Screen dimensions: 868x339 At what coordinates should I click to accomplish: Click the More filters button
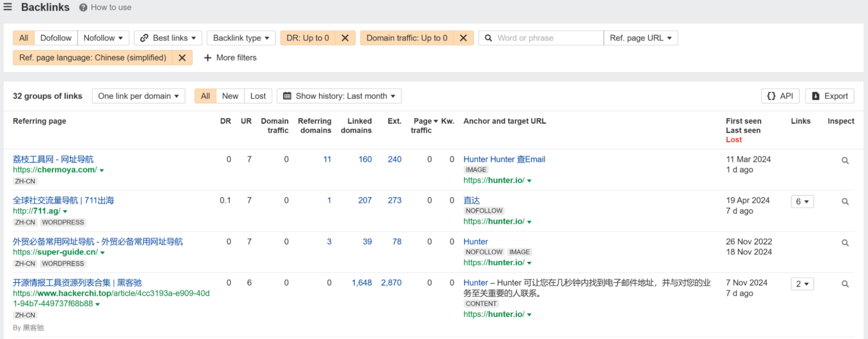pos(230,58)
